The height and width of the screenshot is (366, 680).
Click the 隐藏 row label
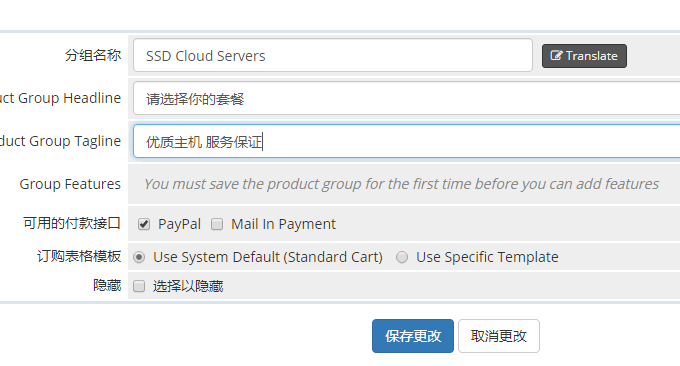(x=107, y=285)
